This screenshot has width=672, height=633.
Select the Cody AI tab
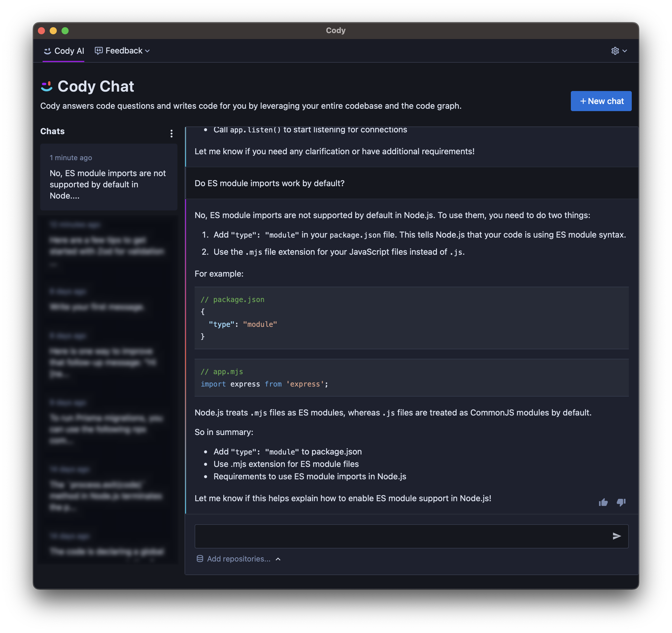click(x=64, y=51)
